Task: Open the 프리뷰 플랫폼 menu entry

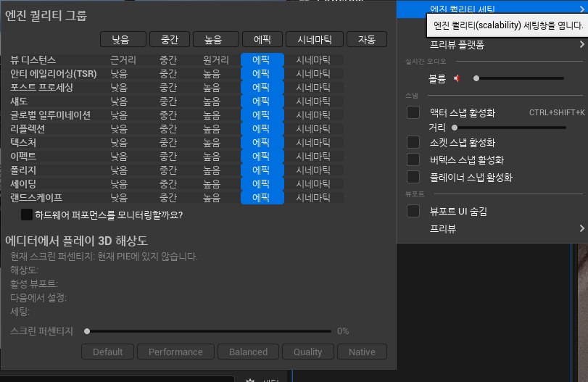Action: 492,45
